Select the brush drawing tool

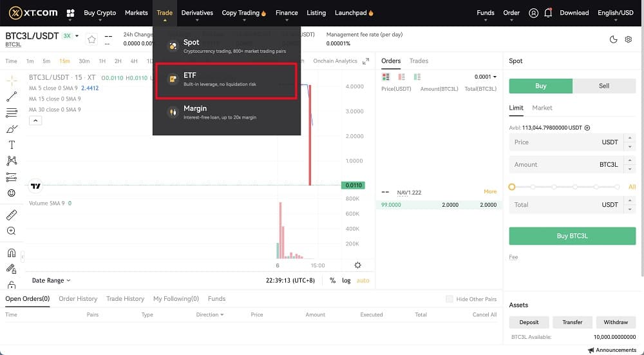pyautogui.click(x=12, y=129)
